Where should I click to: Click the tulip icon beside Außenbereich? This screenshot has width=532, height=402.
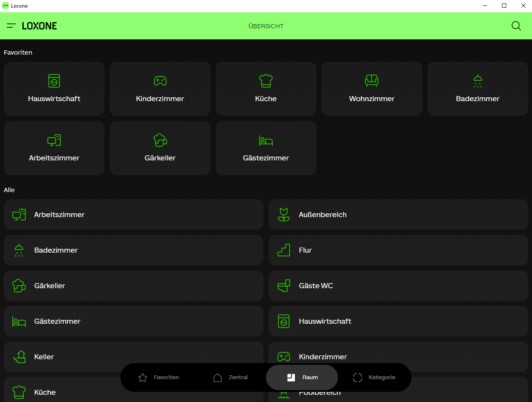click(284, 215)
